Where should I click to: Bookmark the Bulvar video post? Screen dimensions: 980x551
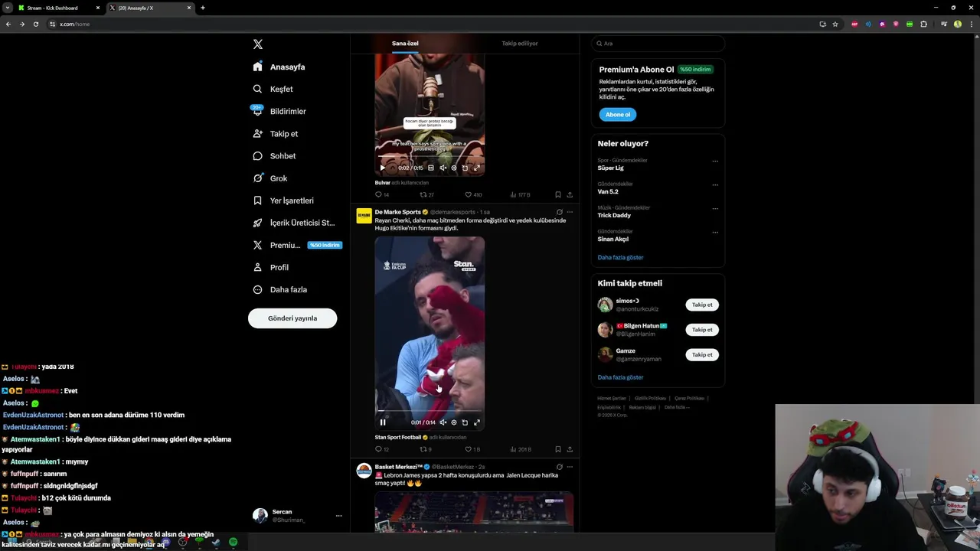557,194
